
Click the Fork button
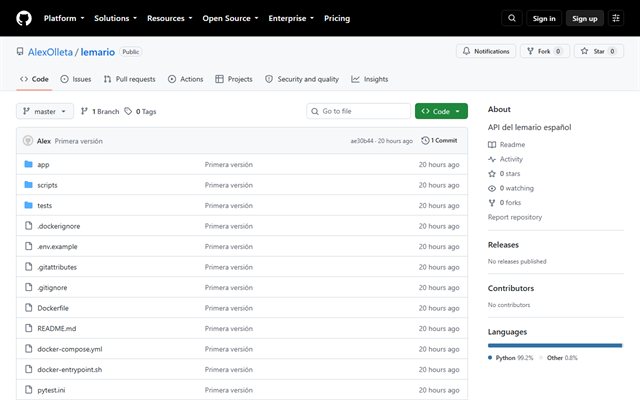(x=544, y=51)
